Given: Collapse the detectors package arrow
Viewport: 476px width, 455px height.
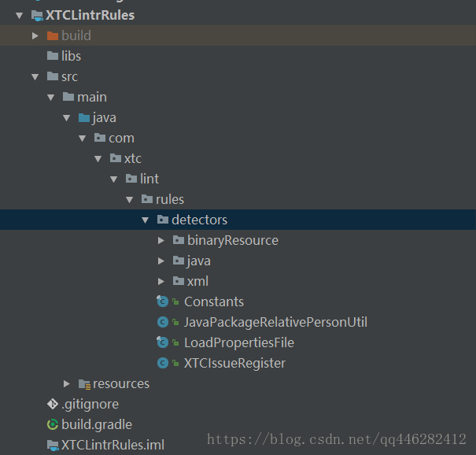Looking at the screenshot, I should click(145, 220).
